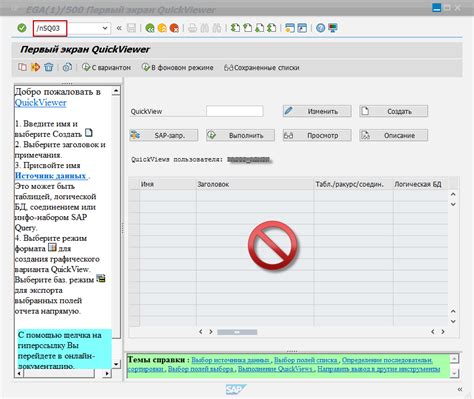Viewport: 474px width, 399px height.
Task: Click the 'Создать' button
Action: pos(393,111)
